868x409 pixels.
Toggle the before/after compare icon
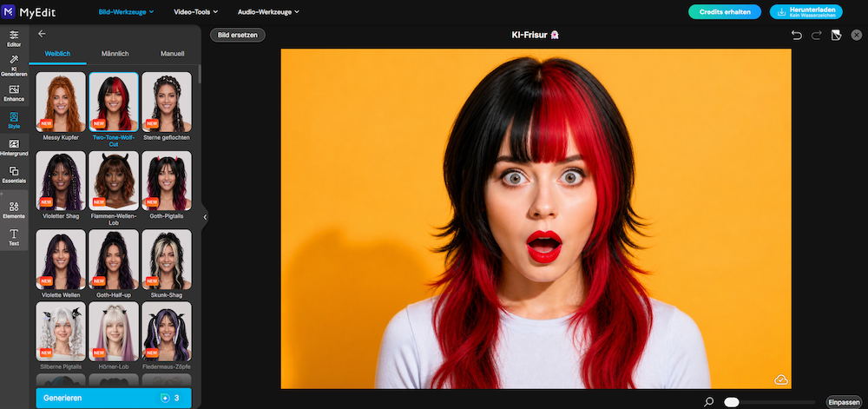(837, 36)
